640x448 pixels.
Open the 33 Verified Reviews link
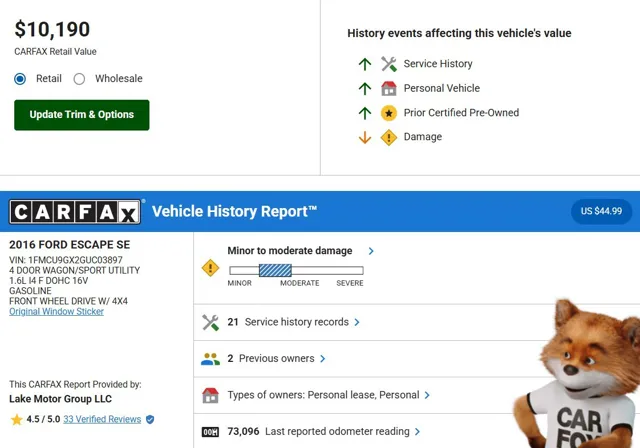[x=102, y=419]
